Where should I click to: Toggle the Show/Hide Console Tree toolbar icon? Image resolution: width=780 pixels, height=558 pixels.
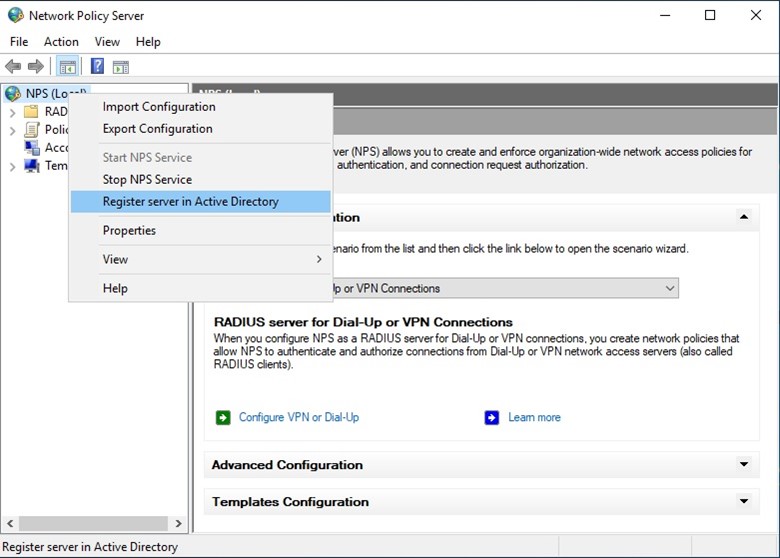[68, 66]
